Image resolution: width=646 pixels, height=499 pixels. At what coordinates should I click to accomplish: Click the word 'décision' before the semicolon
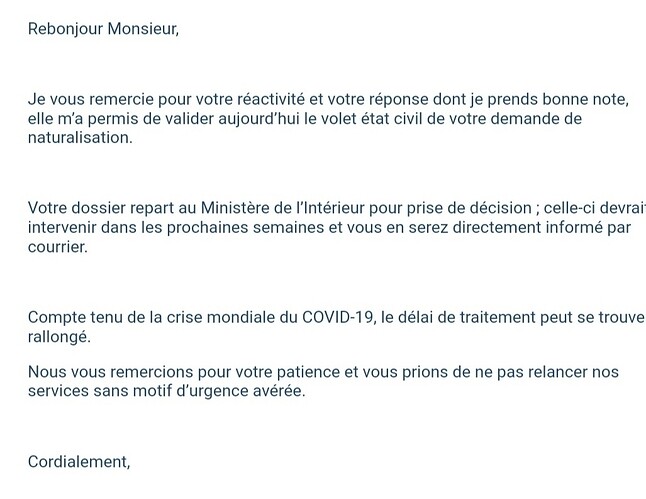tap(499, 208)
